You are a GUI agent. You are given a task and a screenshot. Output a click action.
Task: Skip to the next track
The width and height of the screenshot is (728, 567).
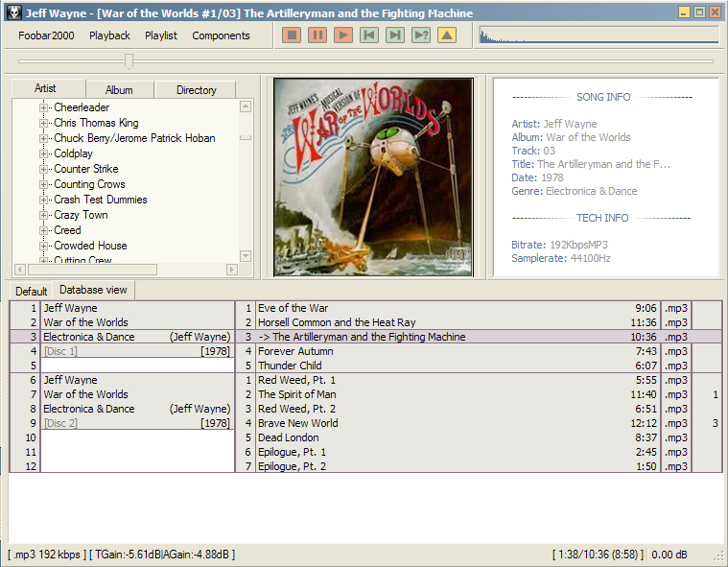click(x=395, y=35)
